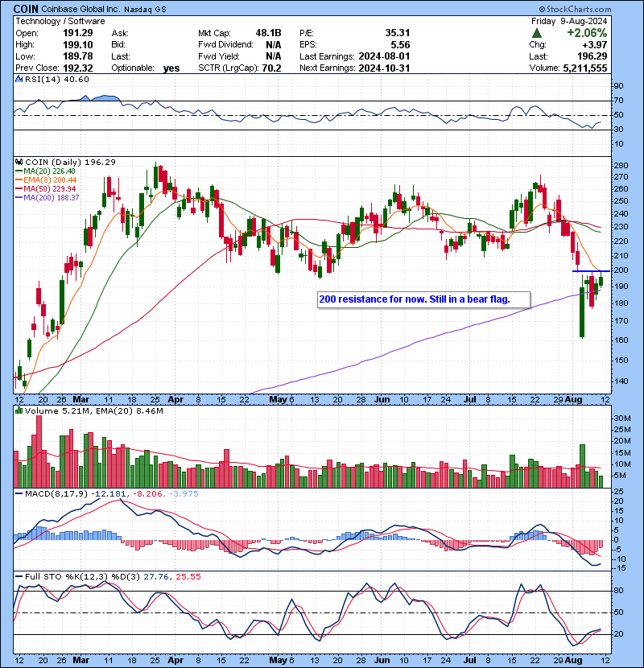The height and width of the screenshot is (668, 644).
Task: Click the Technology / Software sector label
Action: (60, 21)
